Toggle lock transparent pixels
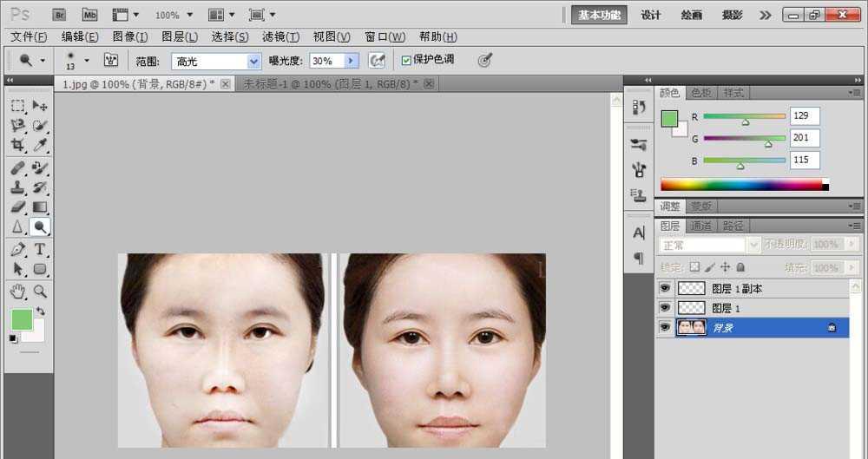Screen dimensions: 868x459 coord(694,267)
